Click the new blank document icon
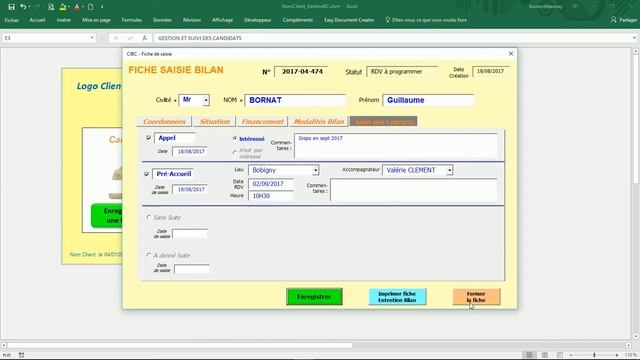Image resolution: width=640 pixels, height=360 pixels. tap(91, 7)
